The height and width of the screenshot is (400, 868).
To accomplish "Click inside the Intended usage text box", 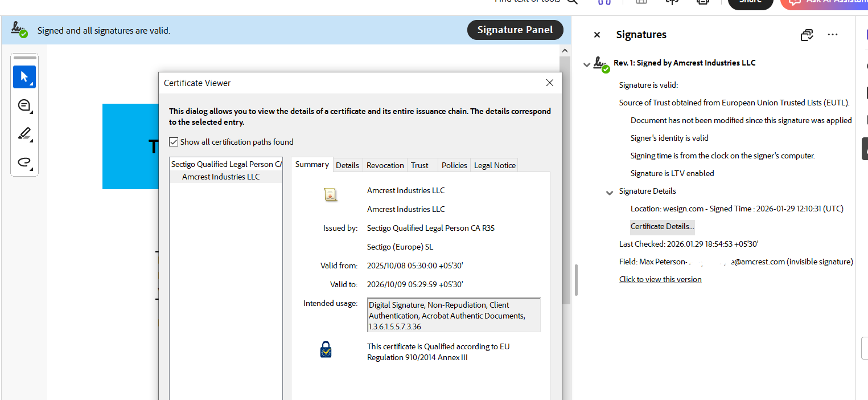I will 454,315.
